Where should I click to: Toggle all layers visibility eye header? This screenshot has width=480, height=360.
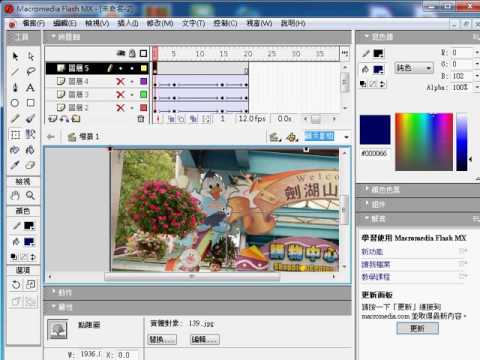(x=121, y=53)
